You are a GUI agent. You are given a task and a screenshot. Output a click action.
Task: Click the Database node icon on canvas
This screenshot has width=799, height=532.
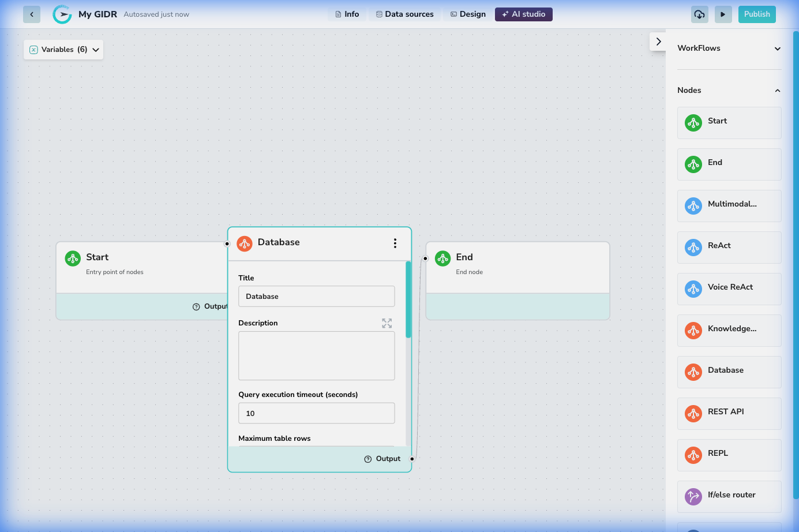[245, 243]
